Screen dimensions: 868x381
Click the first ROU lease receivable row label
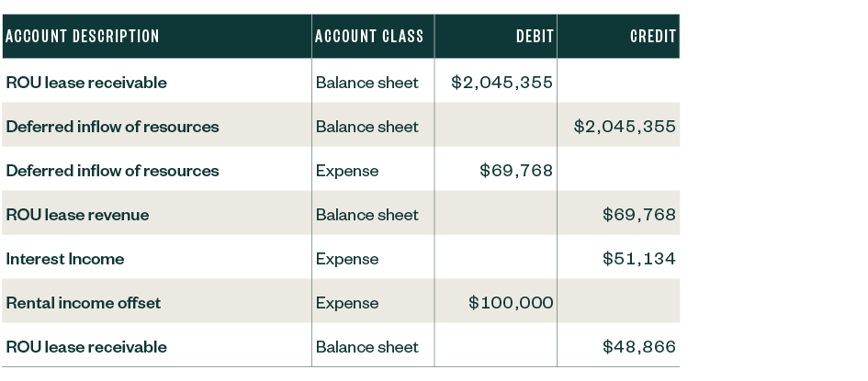86,83
